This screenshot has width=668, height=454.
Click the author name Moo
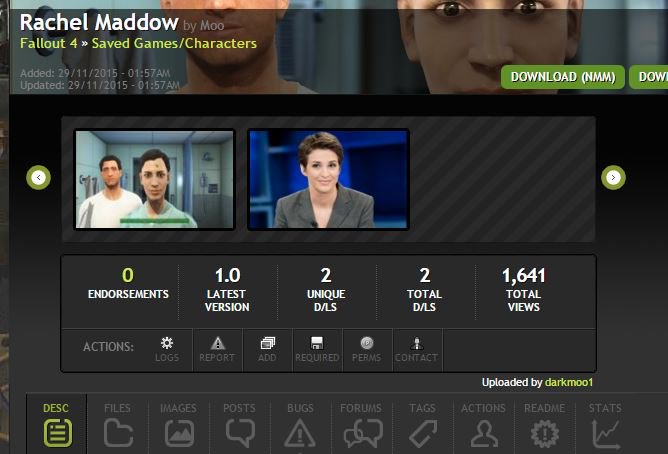212,26
